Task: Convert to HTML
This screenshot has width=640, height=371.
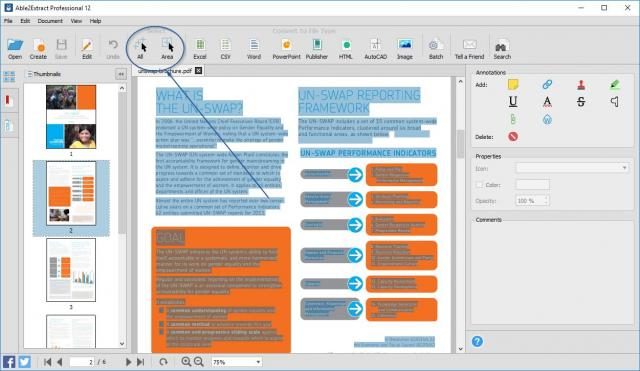Action: [345, 49]
